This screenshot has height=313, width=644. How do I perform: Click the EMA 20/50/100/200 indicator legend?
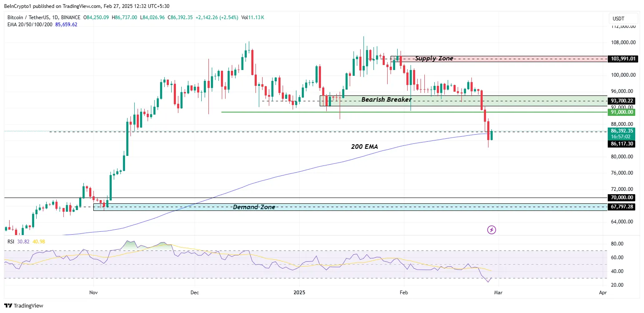30,25
